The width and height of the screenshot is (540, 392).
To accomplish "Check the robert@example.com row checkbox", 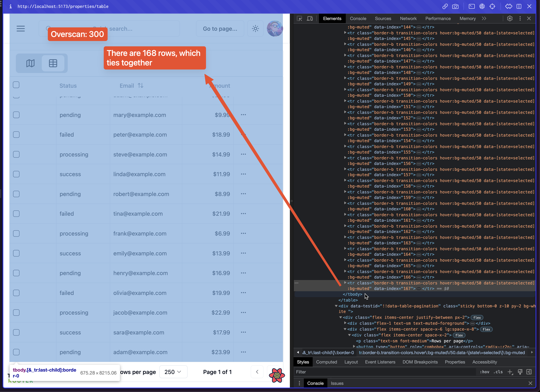I will point(16,194).
